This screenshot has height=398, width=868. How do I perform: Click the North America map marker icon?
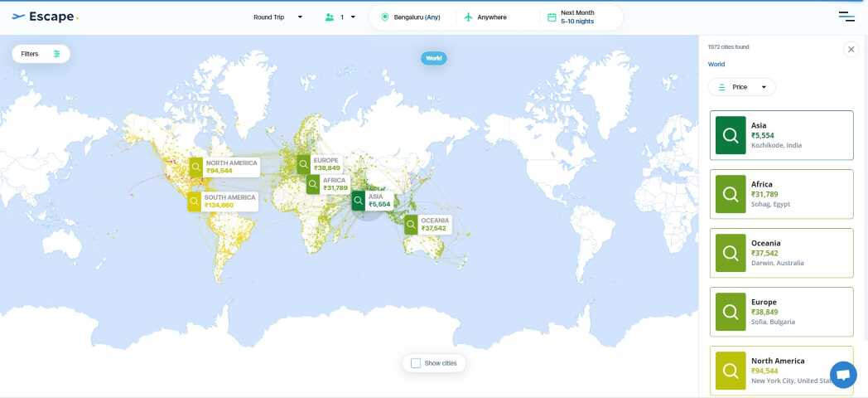(x=196, y=167)
